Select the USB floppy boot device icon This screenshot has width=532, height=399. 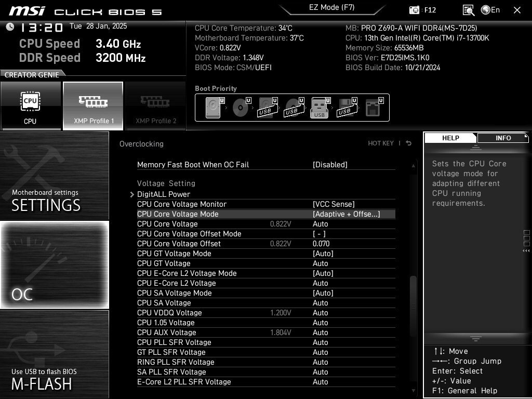pos(347,108)
